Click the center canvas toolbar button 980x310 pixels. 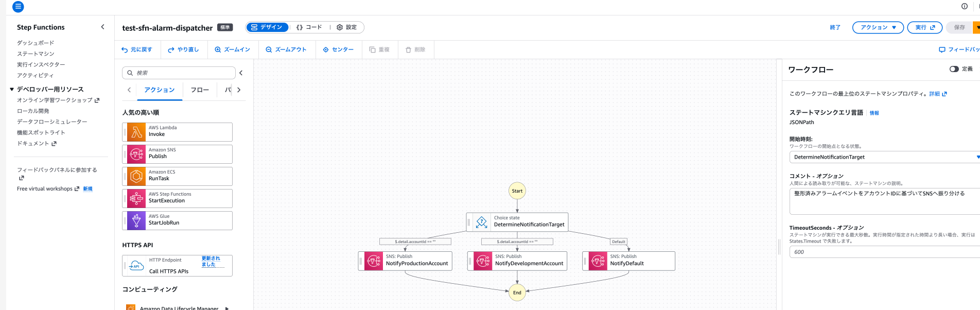(x=338, y=50)
